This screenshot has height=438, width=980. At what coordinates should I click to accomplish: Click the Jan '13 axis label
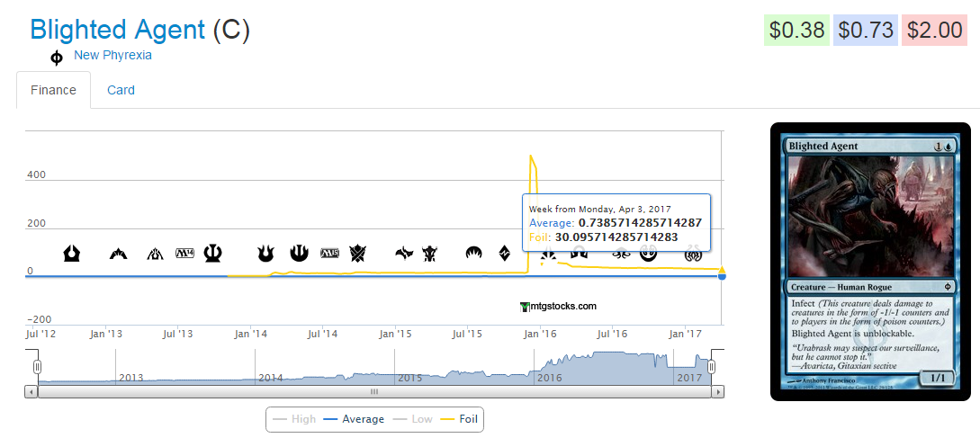pyautogui.click(x=105, y=334)
